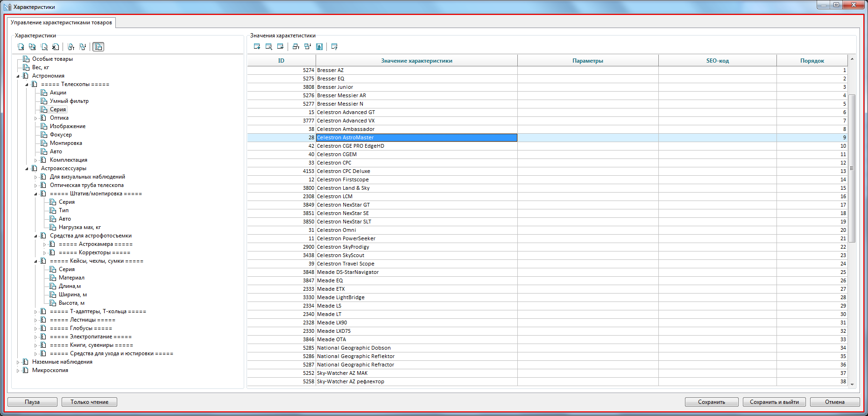
Task: Remove the selected characteristic value
Action: 280,47
